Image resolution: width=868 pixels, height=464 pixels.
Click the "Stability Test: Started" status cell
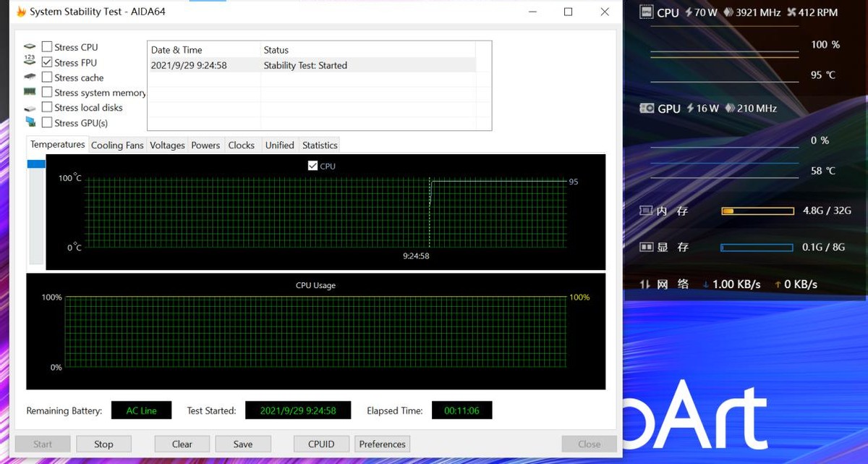(305, 65)
